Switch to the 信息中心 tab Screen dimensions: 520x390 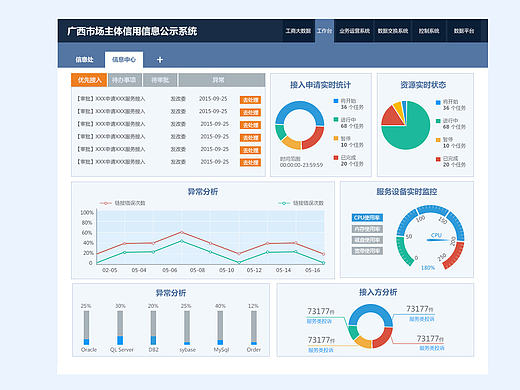[124, 60]
